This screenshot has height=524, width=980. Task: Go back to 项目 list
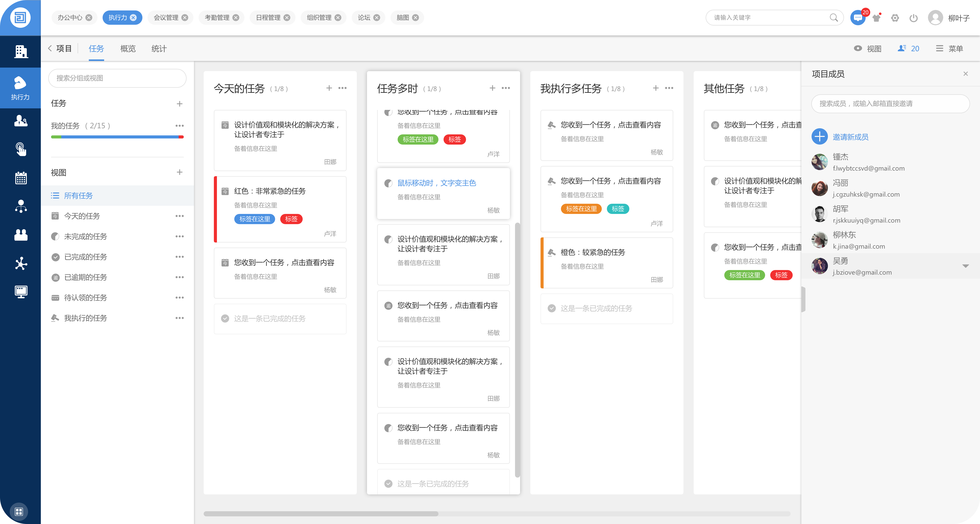pos(60,49)
